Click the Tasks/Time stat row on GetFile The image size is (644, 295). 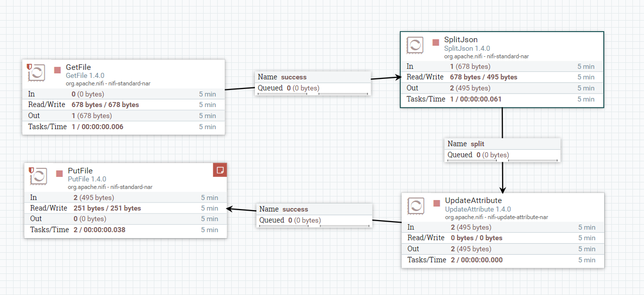(123, 127)
